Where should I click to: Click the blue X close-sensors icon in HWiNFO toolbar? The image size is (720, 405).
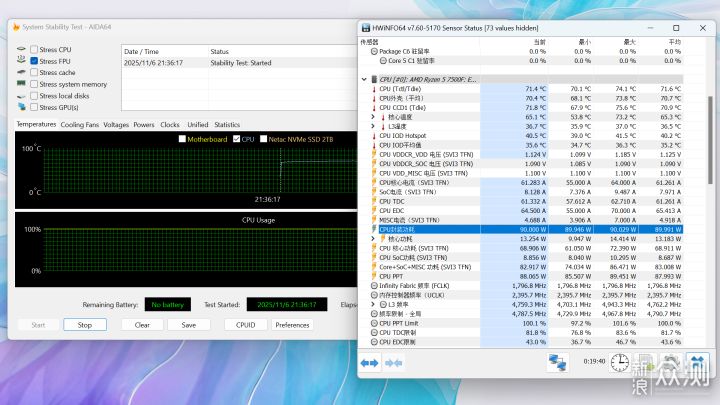[697, 362]
